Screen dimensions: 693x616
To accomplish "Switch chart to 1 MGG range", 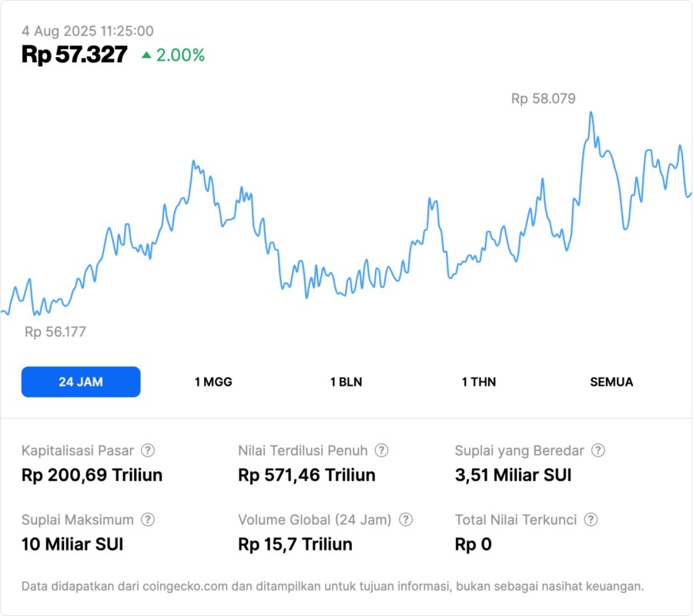I will pyautogui.click(x=213, y=382).
